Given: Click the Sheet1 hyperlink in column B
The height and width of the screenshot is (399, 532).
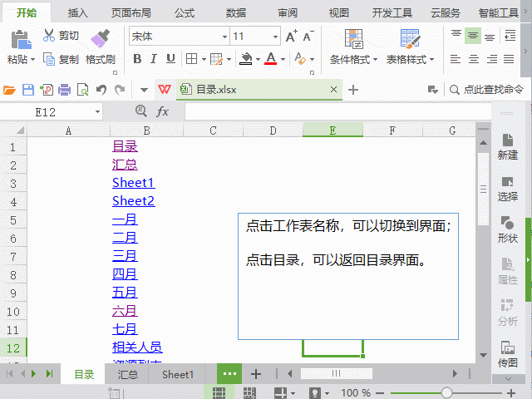Looking at the screenshot, I should pyautogui.click(x=133, y=183).
